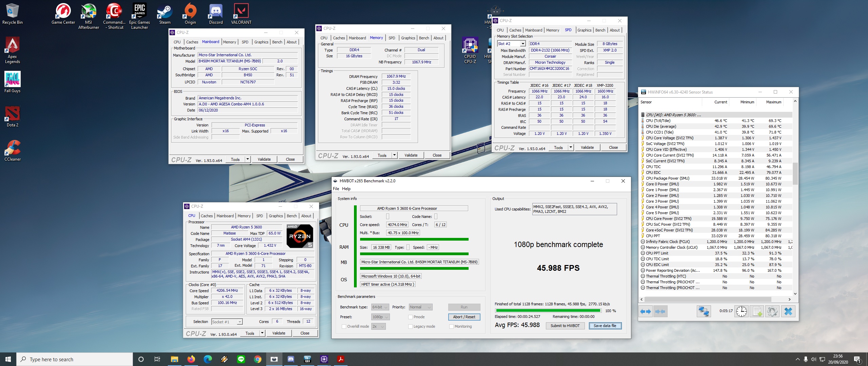
Task: Switch to Graphics tab in SPD CPU-Z window
Action: (x=584, y=30)
